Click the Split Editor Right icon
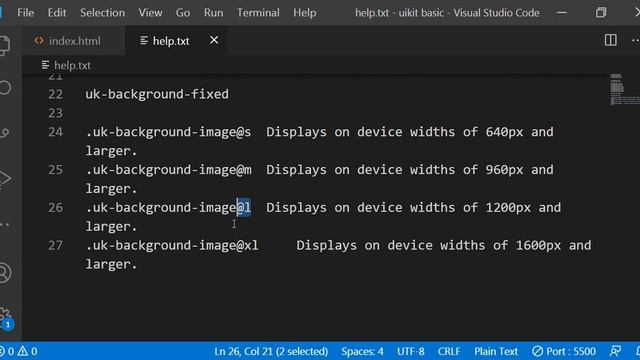Image resolution: width=640 pixels, height=360 pixels. tap(611, 40)
